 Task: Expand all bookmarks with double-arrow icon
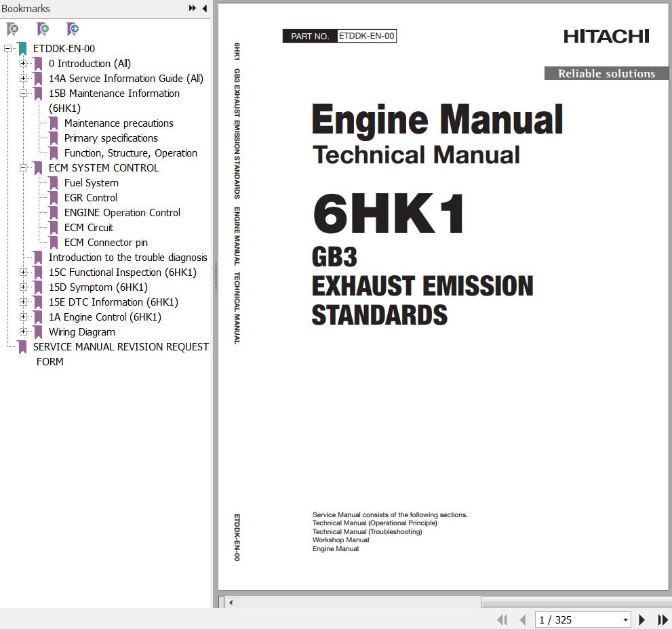click(x=193, y=8)
